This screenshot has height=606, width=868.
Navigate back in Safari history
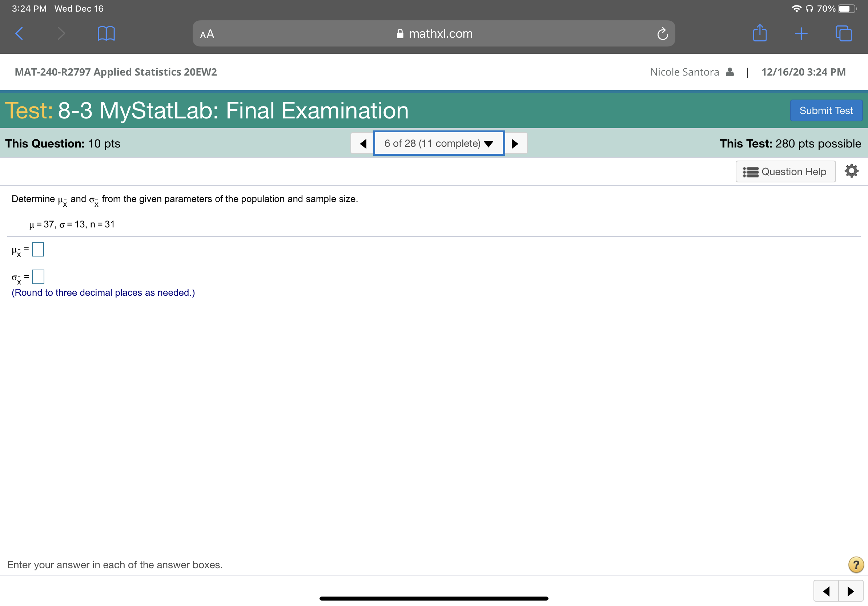(19, 33)
